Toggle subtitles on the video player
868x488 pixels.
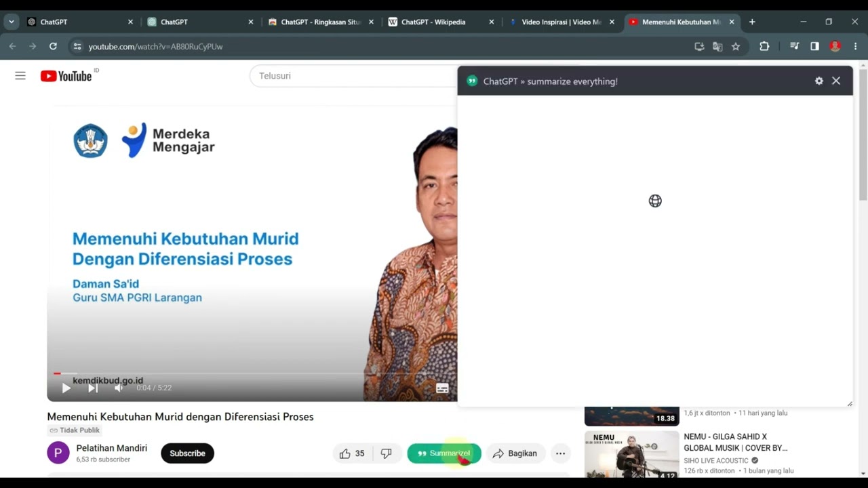pyautogui.click(x=442, y=388)
